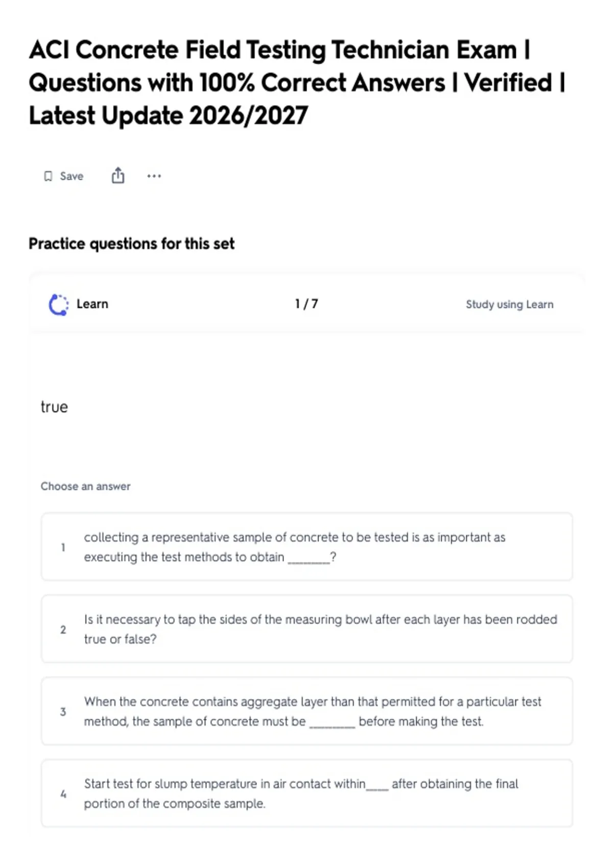
Task: Choose answer 2 about tapping measuring bowl
Action: pos(306,629)
